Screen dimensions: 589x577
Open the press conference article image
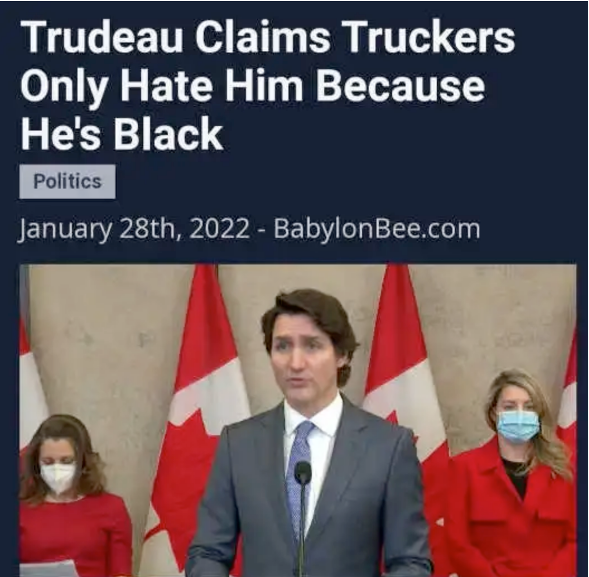[298, 420]
